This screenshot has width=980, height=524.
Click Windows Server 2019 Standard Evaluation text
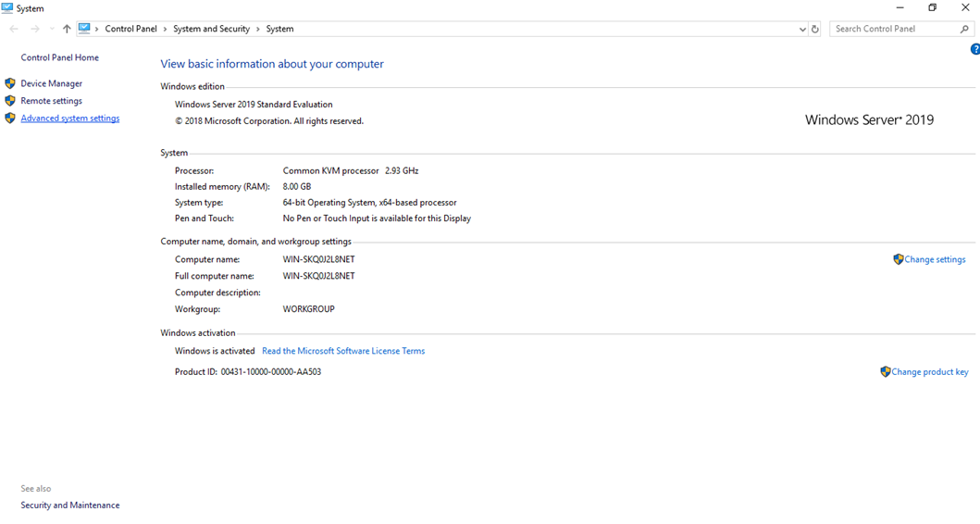[x=254, y=105]
